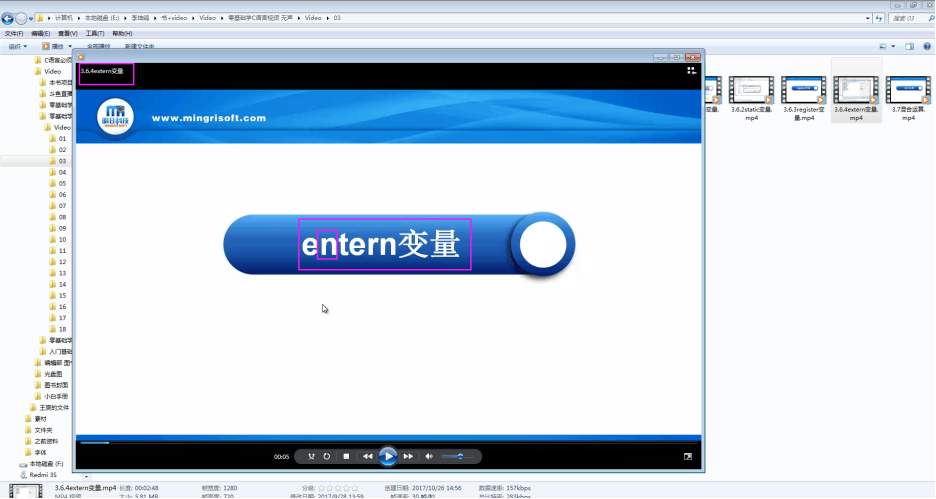This screenshot has height=499, width=936.
Task: Select the 3.6.4extern变量.mp4 file thumbnail
Action: point(856,91)
